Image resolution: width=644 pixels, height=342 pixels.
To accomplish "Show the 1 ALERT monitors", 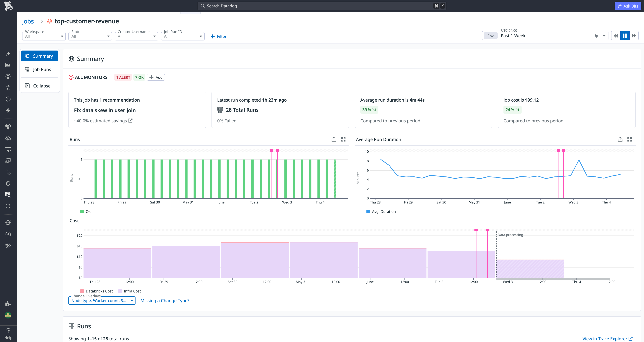I will (123, 77).
